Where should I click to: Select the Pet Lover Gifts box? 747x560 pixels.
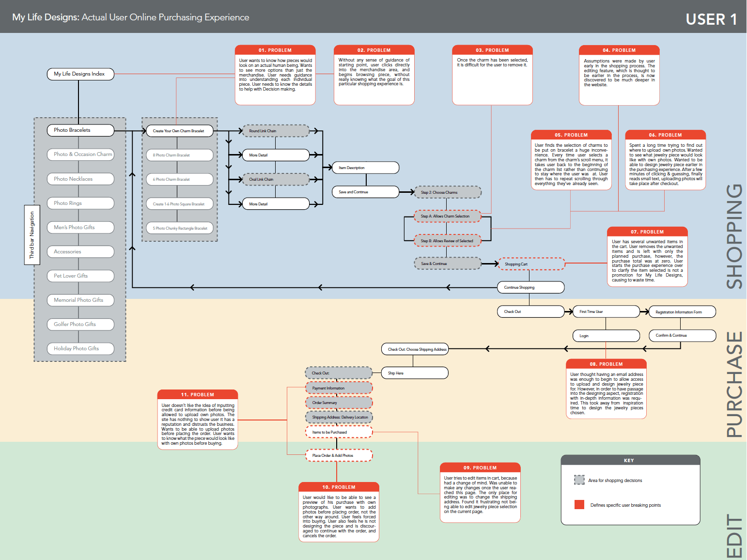80,276
